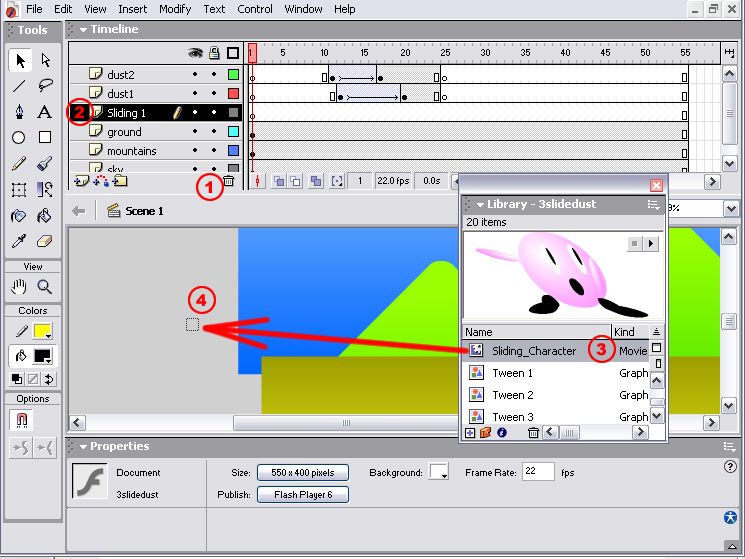This screenshot has height=559, width=745.
Task: Toggle lock dot for ground layer
Action: (214, 132)
